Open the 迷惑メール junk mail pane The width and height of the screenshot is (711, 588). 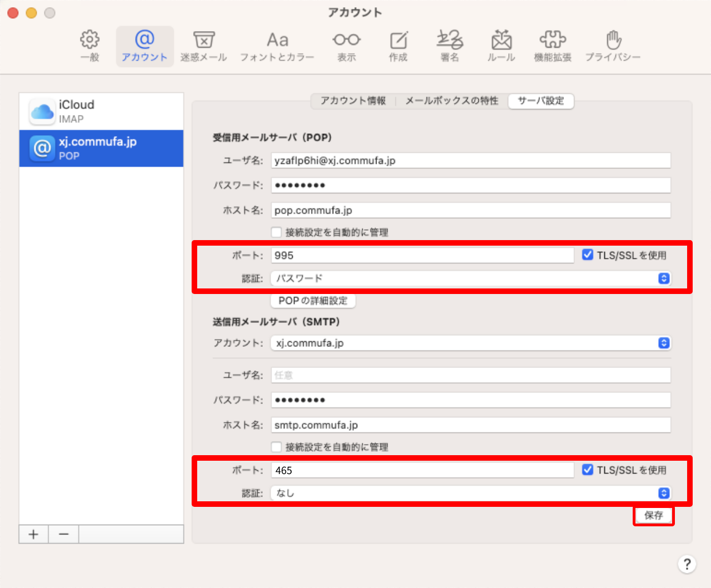(x=204, y=46)
